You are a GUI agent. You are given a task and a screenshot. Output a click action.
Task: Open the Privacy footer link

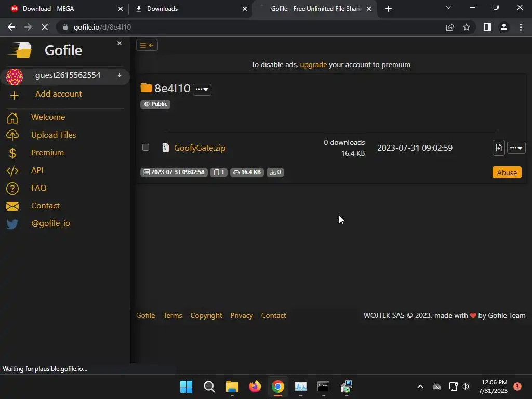click(x=242, y=315)
